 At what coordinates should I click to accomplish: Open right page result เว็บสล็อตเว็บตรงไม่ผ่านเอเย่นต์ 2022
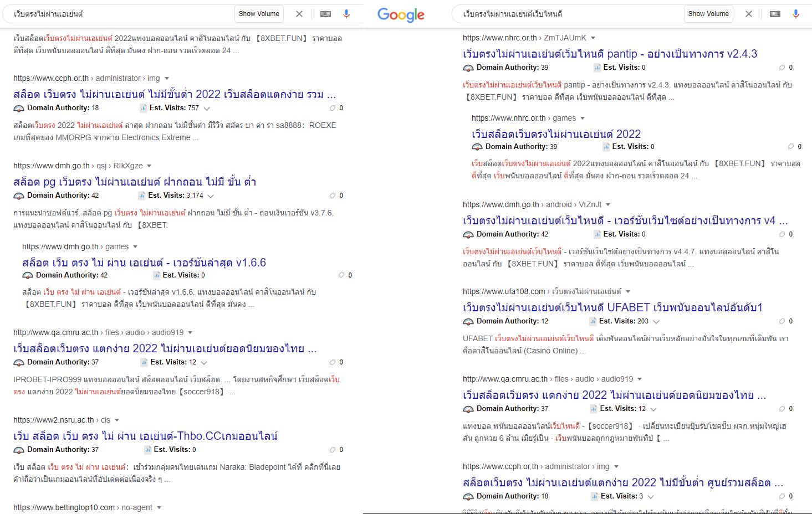coord(556,134)
